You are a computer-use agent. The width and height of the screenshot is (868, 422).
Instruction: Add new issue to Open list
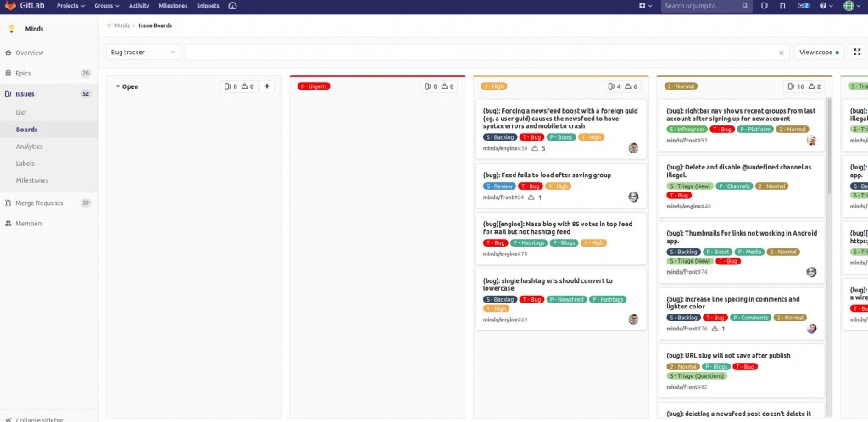pos(267,86)
